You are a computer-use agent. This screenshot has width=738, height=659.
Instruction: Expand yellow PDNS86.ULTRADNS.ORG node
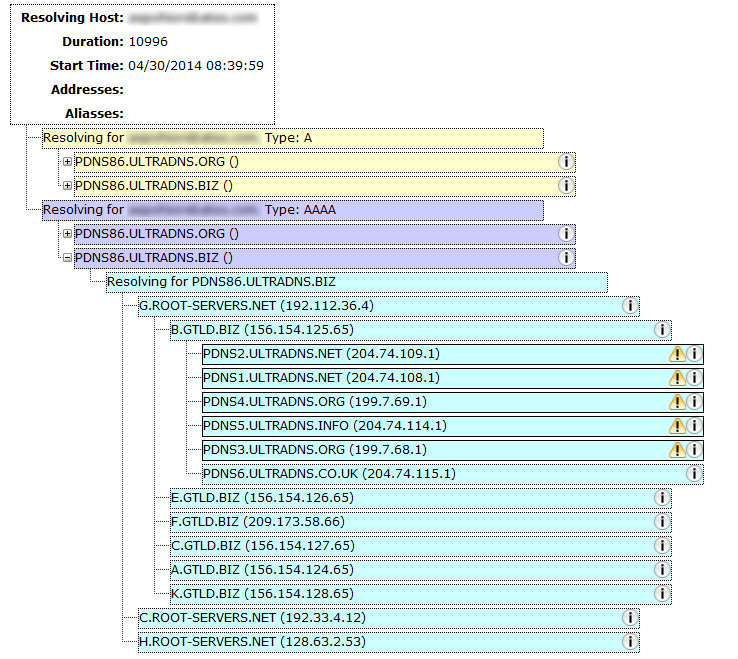tap(67, 161)
